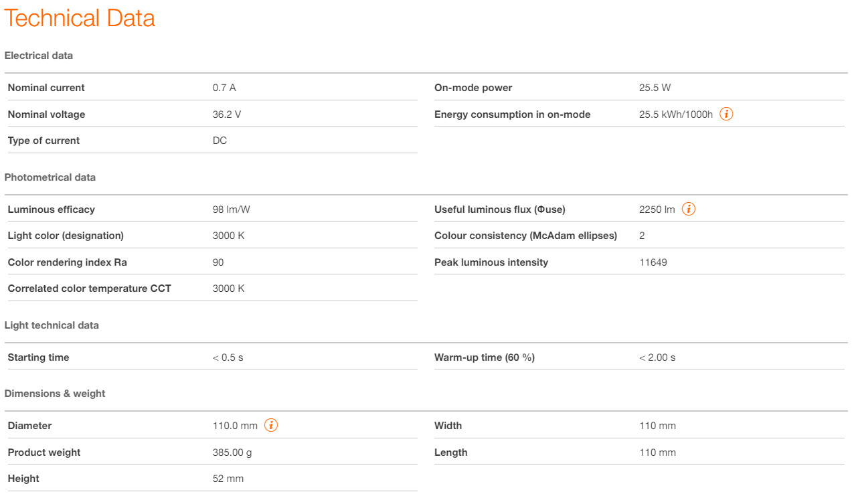Viewport: 854px width, 504px height.
Task: Select the 385.00 g product weight value
Action: click(232, 452)
